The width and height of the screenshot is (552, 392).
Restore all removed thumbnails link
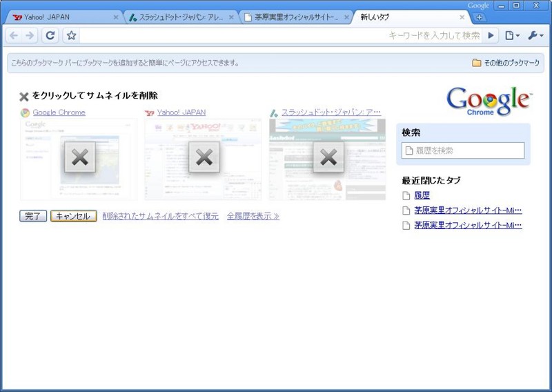[x=161, y=216]
